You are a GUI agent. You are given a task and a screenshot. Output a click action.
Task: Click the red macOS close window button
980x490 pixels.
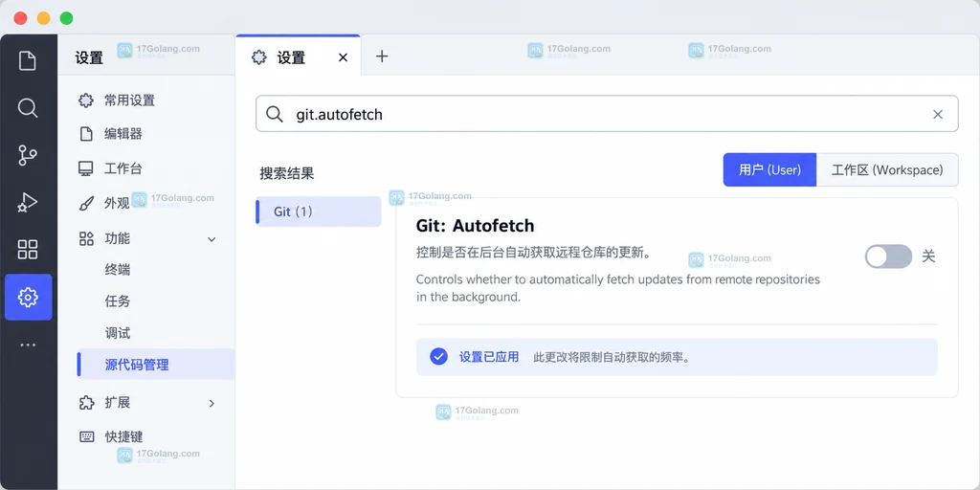(21, 18)
